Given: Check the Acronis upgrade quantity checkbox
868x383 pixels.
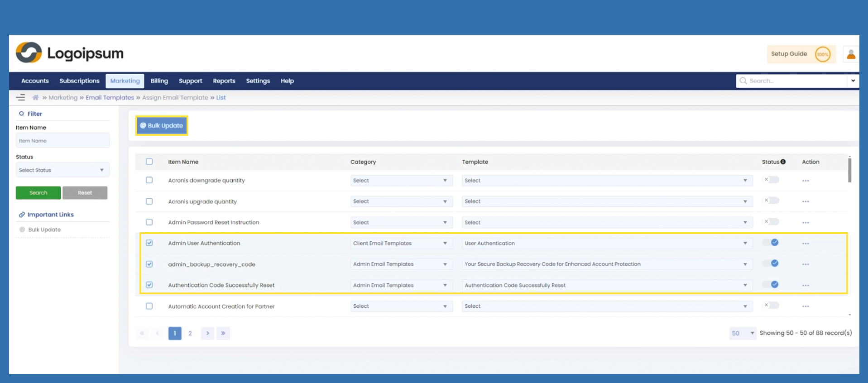Looking at the screenshot, I should pyautogui.click(x=149, y=201).
